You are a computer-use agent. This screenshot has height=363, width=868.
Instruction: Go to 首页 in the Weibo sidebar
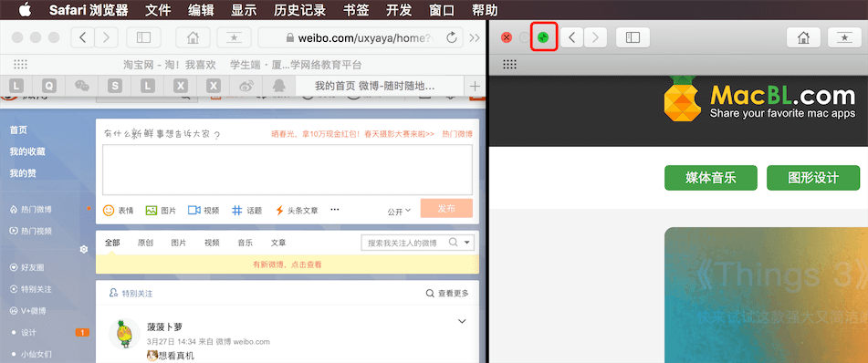pos(18,130)
